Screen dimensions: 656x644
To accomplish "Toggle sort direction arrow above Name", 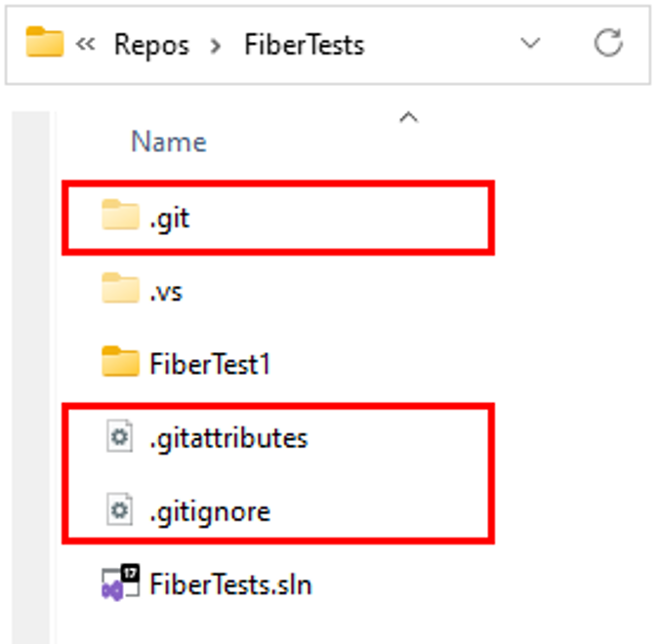I will (409, 117).
